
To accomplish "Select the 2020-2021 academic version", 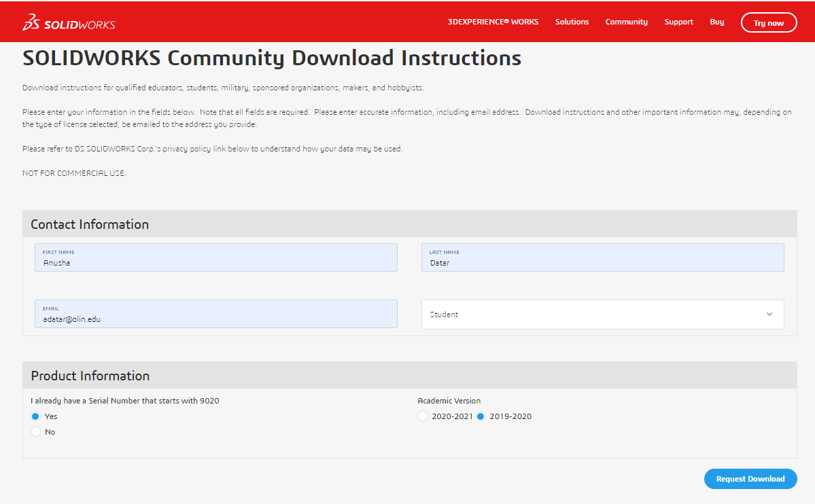I will [423, 416].
